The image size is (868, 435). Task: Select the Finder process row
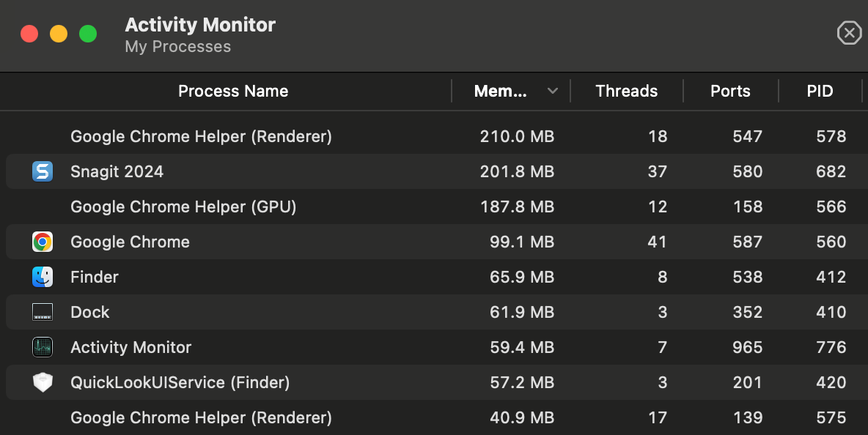[293, 277]
